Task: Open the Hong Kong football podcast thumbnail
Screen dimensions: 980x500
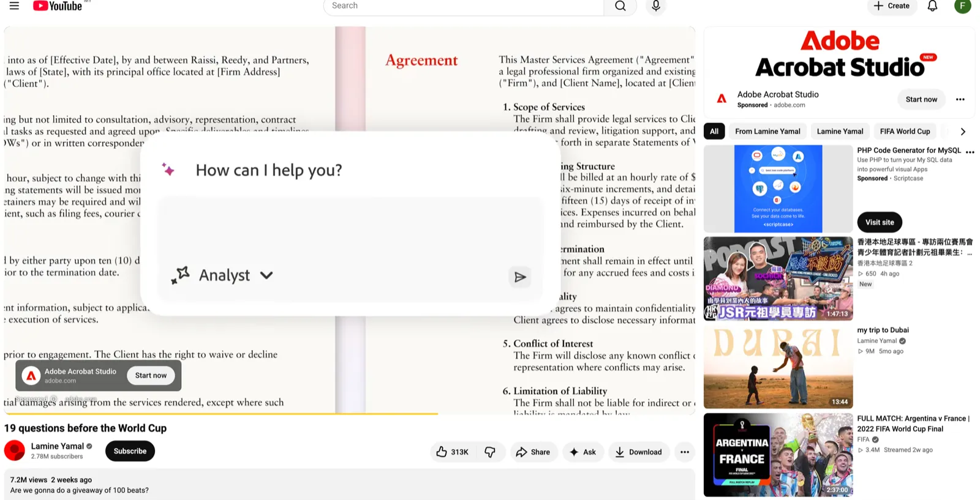Action: 778,278
